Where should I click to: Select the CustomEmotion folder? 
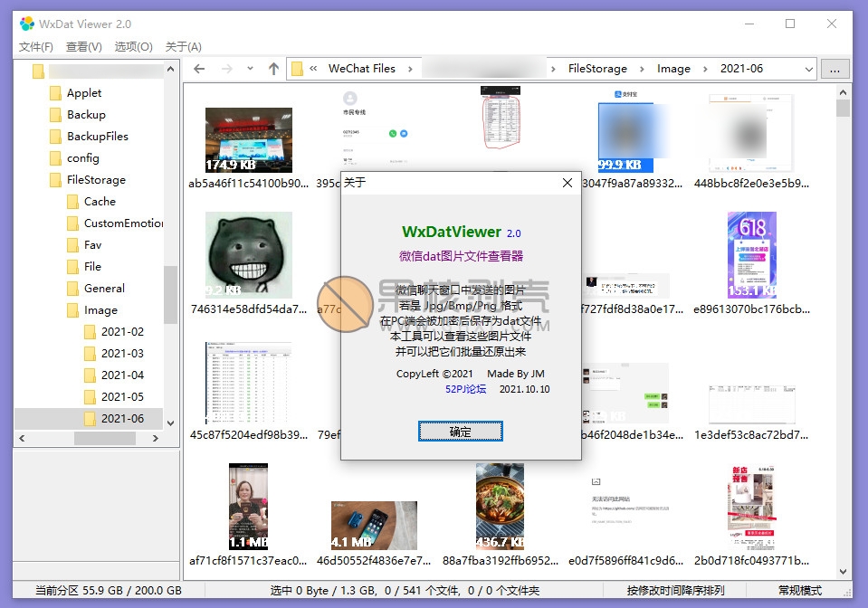click(x=123, y=223)
